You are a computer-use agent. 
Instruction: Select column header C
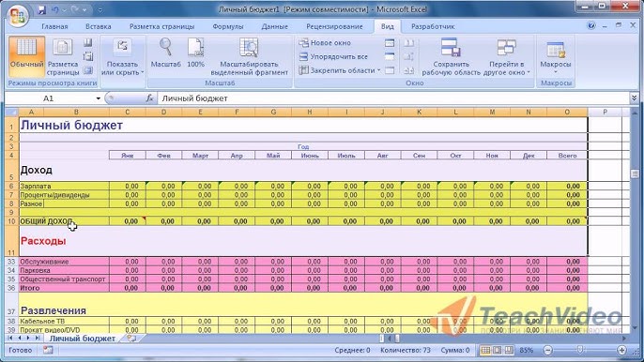click(x=128, y=112)
